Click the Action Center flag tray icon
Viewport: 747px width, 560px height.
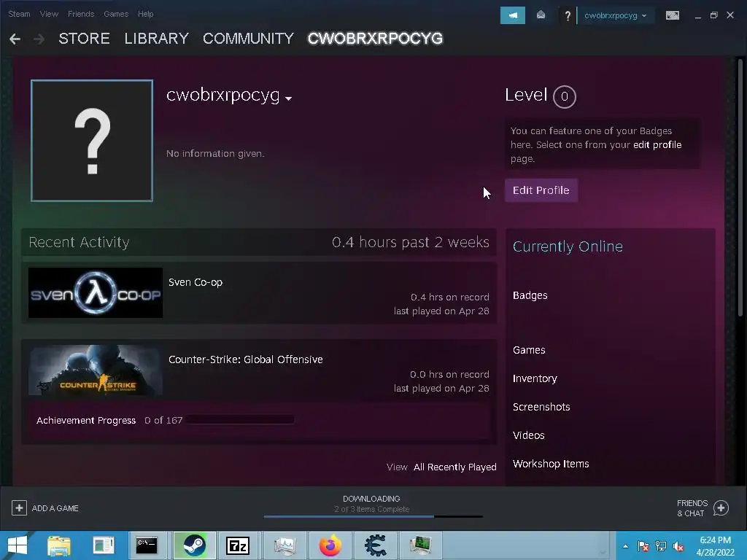[643, 546]
